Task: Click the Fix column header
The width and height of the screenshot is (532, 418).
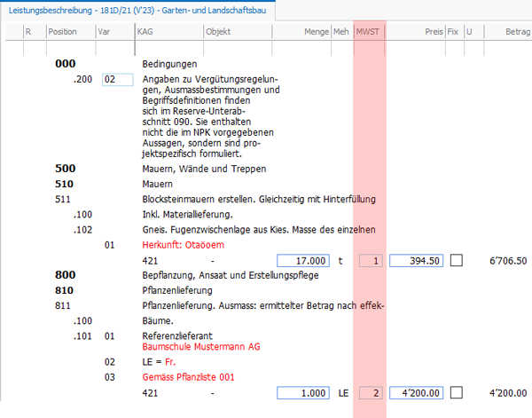Action: (x=454, y=32)
